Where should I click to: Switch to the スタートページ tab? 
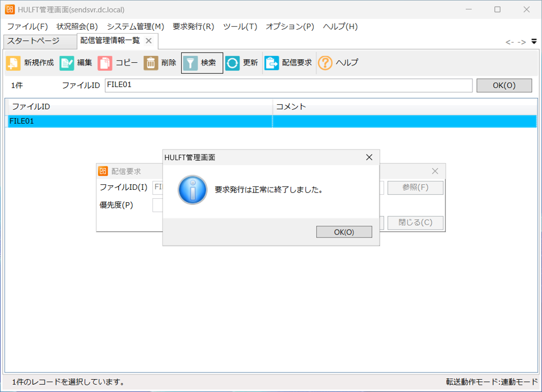click(x=33, y=41)
